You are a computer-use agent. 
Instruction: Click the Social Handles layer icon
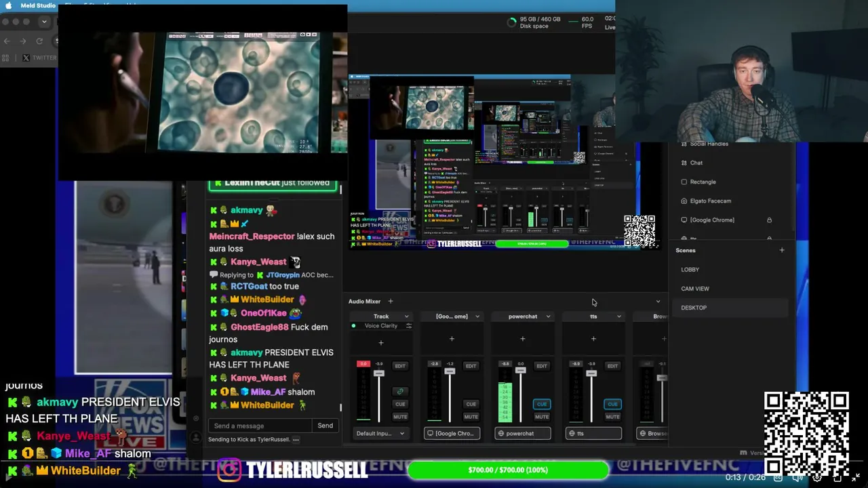pos(684,144)
